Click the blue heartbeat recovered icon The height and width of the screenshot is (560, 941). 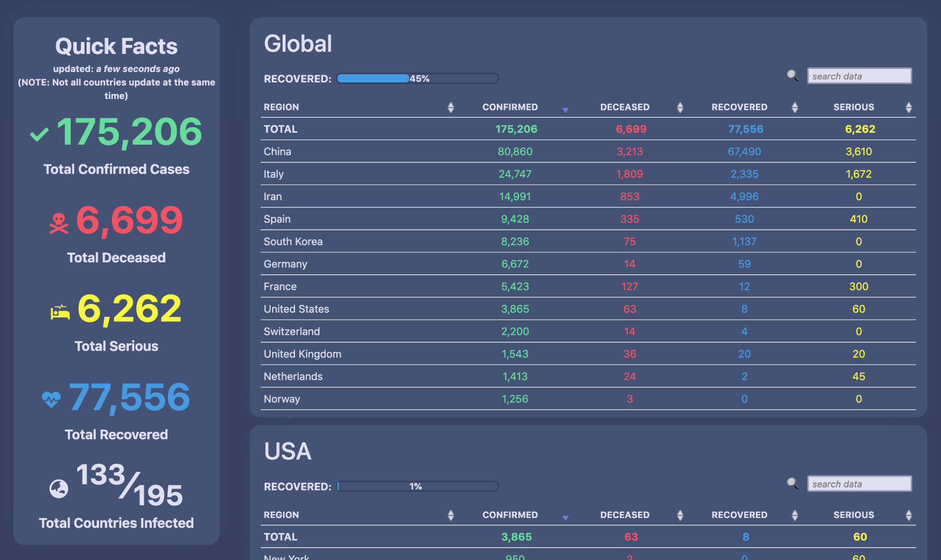[x=51, y=399]
